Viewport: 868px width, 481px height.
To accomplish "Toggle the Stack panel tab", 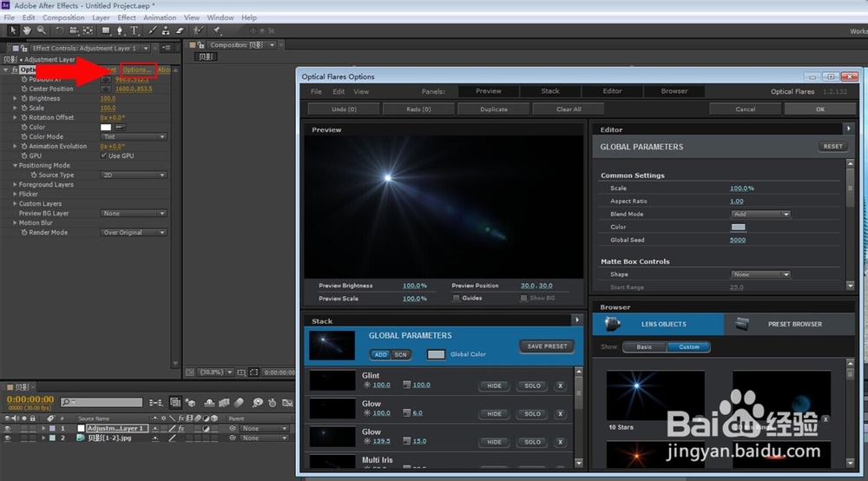I will coord(550,91).
